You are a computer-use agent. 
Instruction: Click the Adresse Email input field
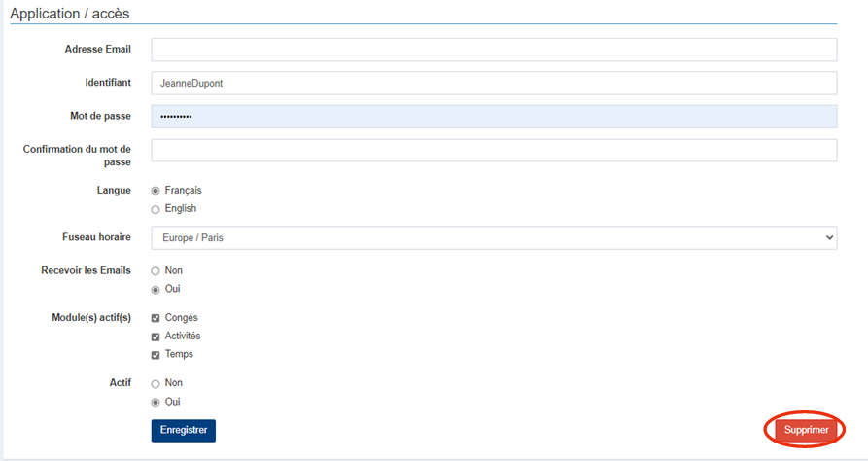(x=494, y=50)
